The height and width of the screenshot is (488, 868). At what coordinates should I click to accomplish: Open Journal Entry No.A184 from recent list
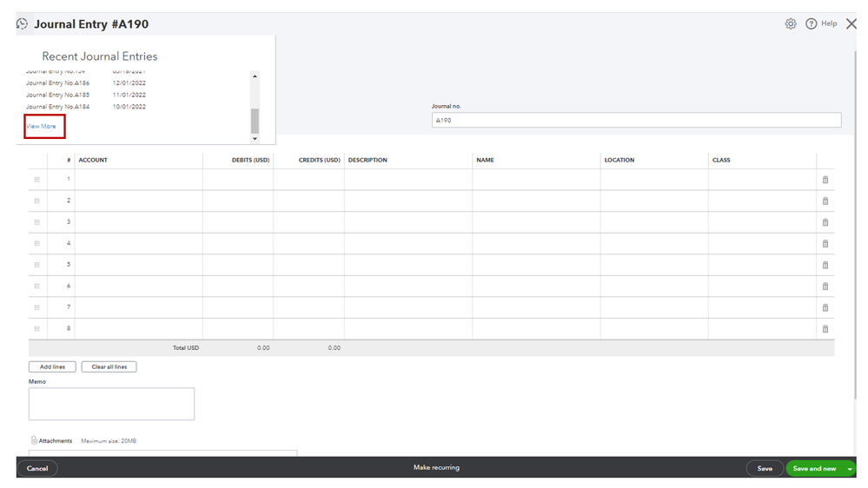coord(57,107)
